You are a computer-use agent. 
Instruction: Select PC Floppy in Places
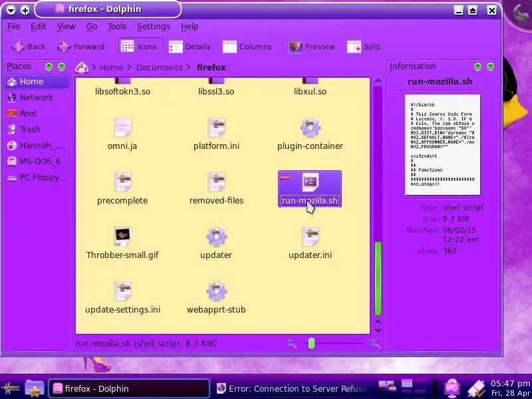click(x=37, y=178)
